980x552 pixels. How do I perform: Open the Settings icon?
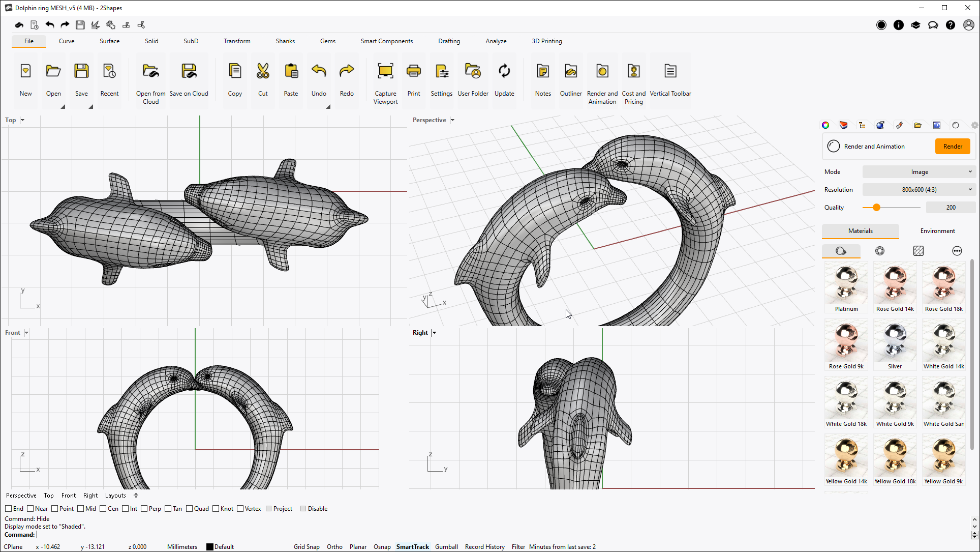click(x=441, y=71)
